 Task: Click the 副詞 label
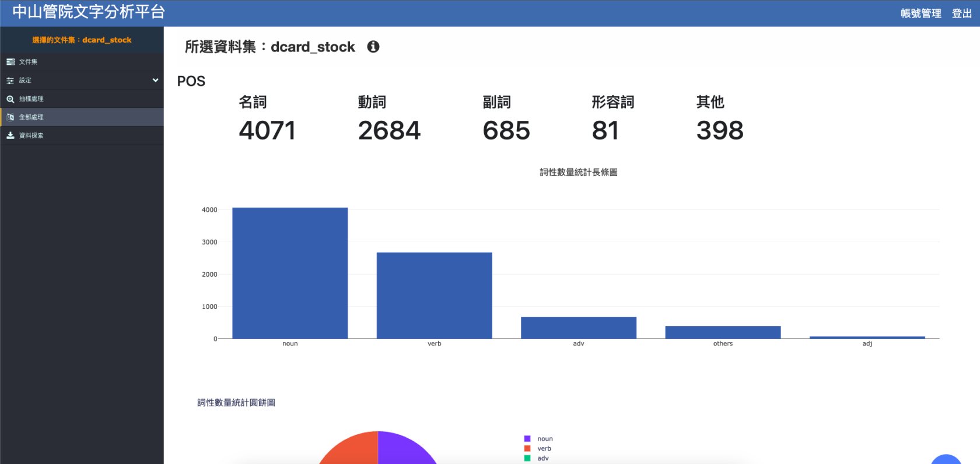[x=497, y=102]
